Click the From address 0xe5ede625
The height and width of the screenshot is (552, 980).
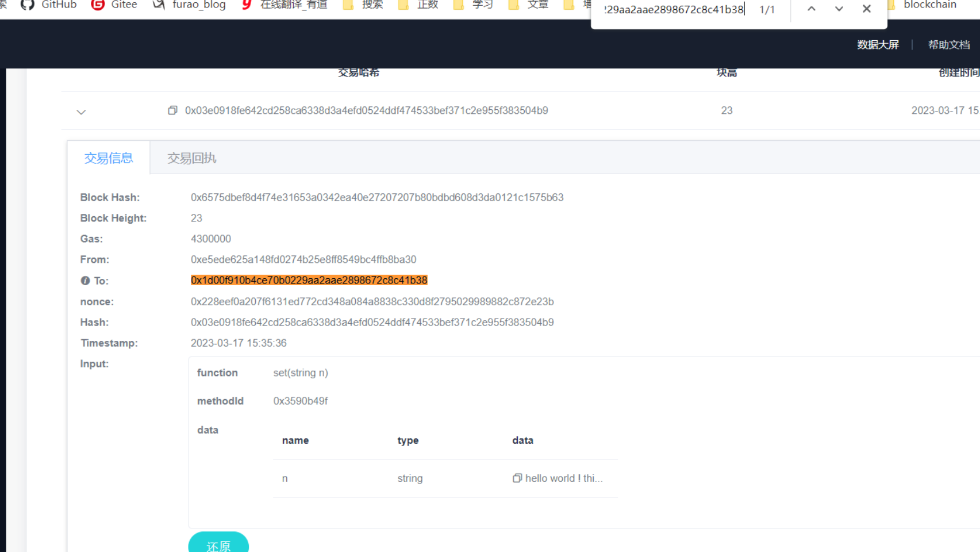[x=303, y=259]
